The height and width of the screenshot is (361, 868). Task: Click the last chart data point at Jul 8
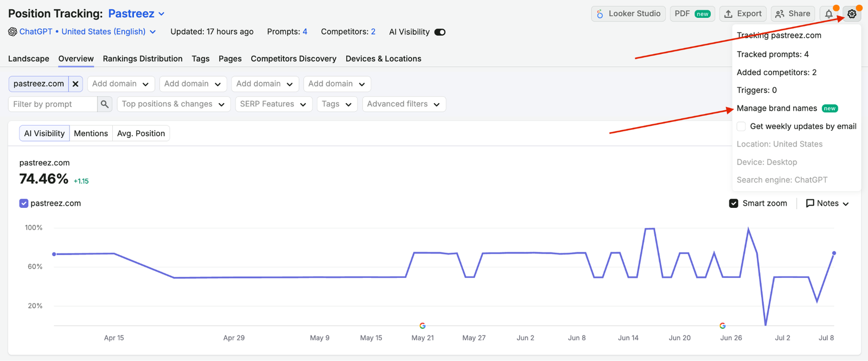tap(834, 254)
